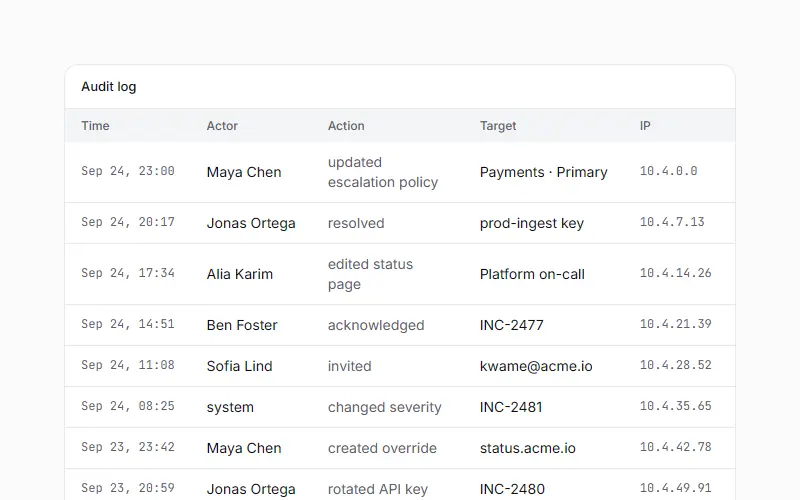Select actor Jonas Ortega in resolved row

pos(251,223)
